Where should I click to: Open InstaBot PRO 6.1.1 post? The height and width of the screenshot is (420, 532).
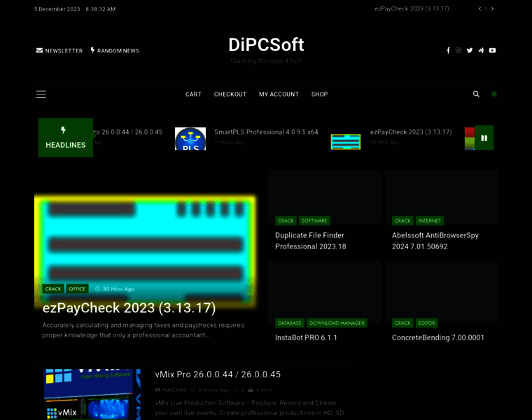click(306, 337)
